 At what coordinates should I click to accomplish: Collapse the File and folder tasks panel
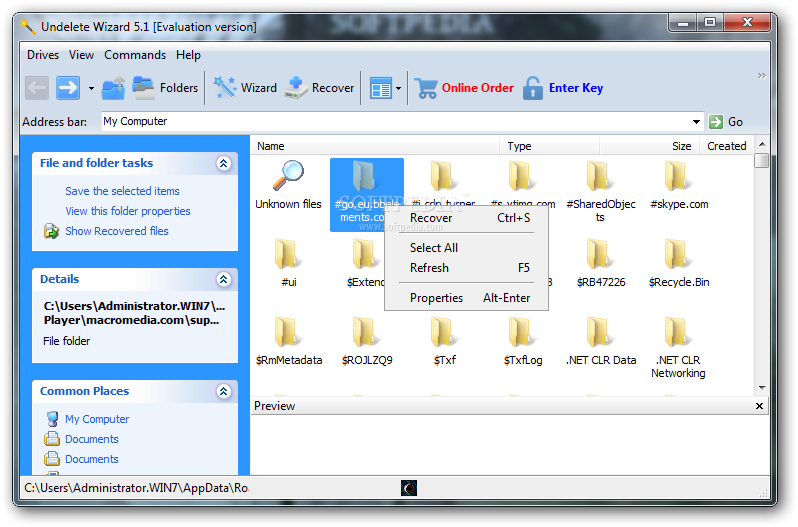point(223,163)
